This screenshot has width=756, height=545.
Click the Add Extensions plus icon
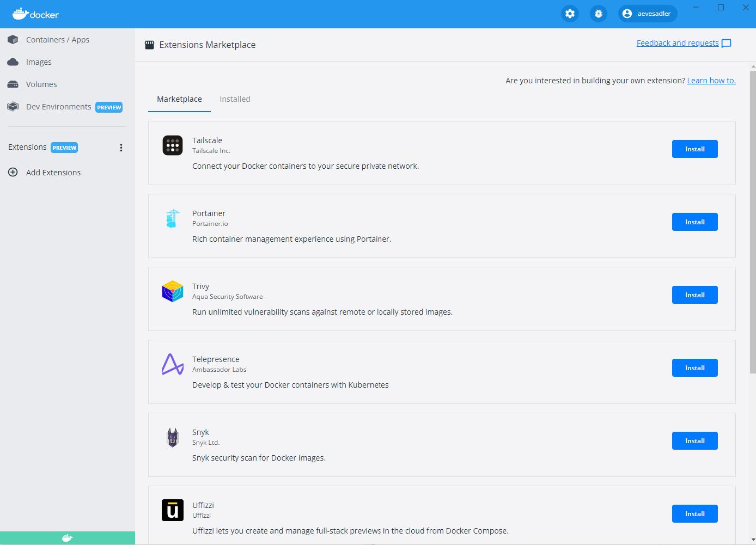click(x=13, y=173)
